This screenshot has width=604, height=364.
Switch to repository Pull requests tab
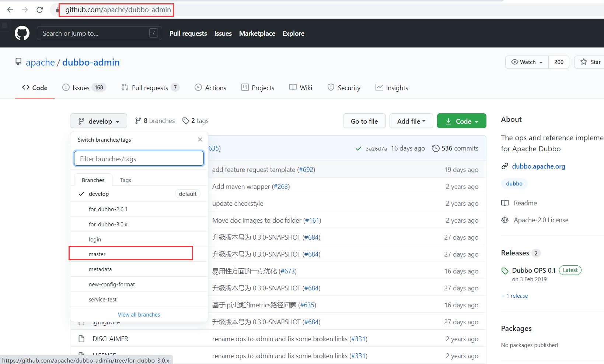click(x=150, y=88)
